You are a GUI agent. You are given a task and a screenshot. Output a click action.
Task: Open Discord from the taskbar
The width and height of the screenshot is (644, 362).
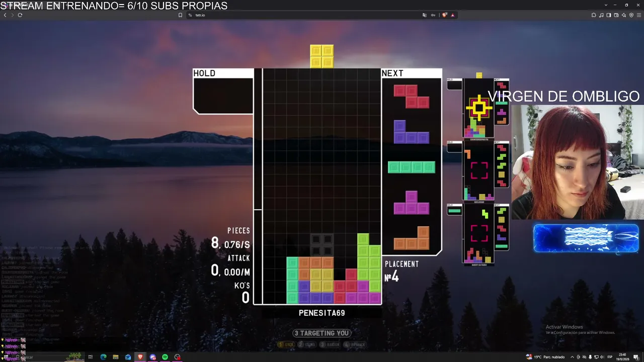coord(152,357)
